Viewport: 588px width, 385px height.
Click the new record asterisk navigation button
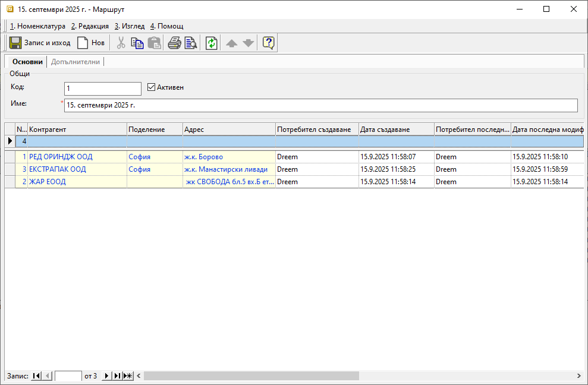point(128,375)
